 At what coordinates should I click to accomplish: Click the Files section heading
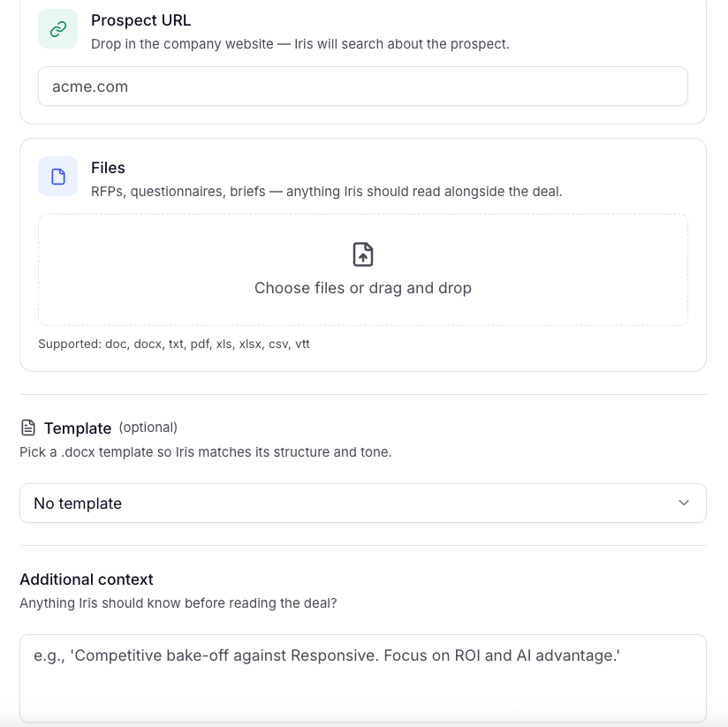pos(108,168)
